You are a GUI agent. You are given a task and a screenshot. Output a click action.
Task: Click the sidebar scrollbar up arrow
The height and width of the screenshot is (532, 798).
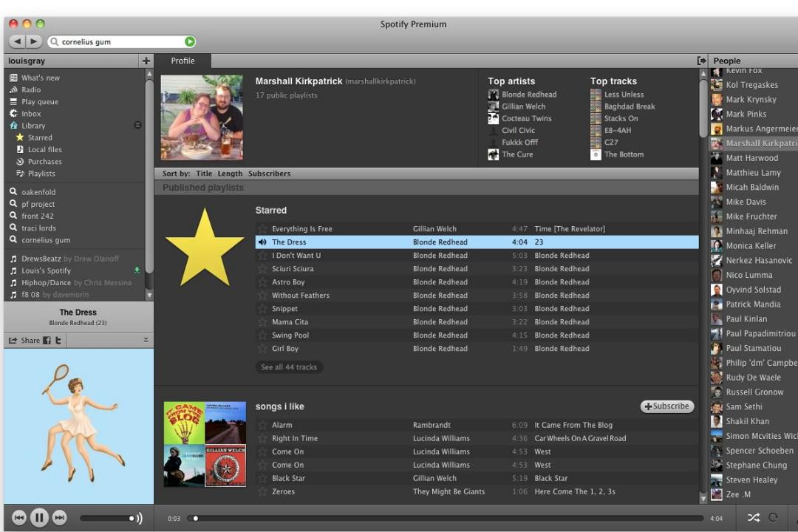pyautogui.click(x=149, y=74)
